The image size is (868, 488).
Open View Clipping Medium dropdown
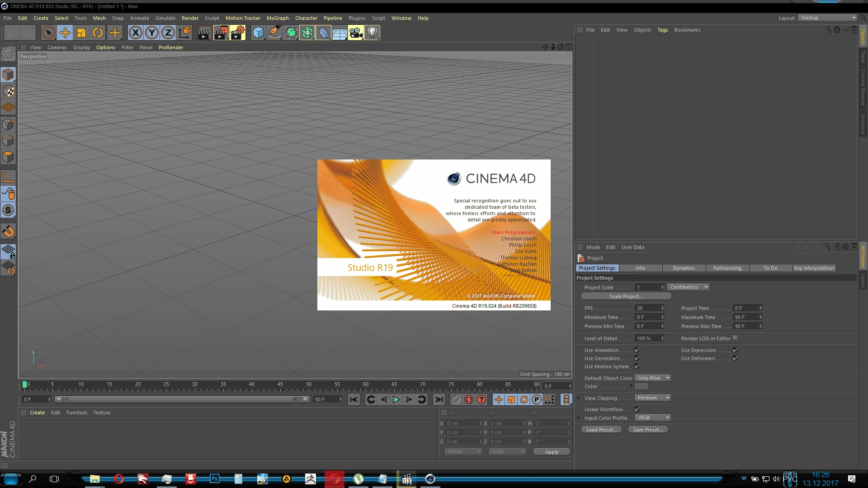653,398
